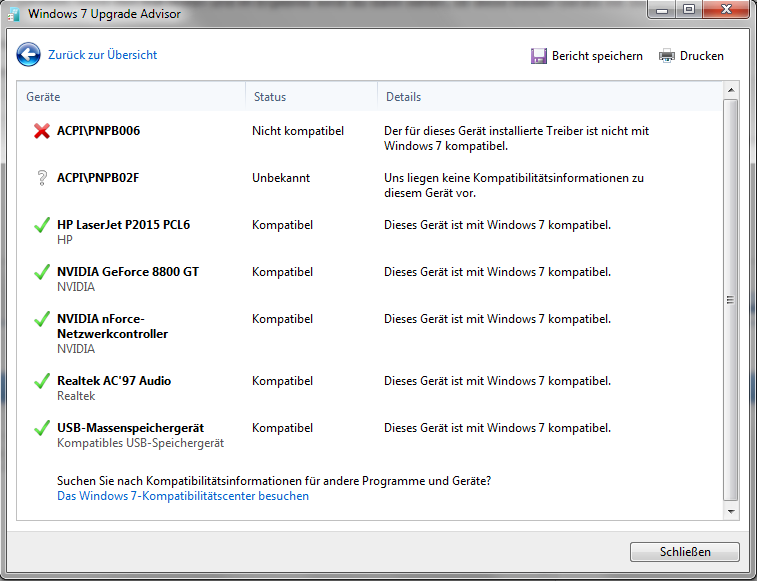
Task: Open the Zurück zur Übersicht link
Action: [x=102, y=55]
